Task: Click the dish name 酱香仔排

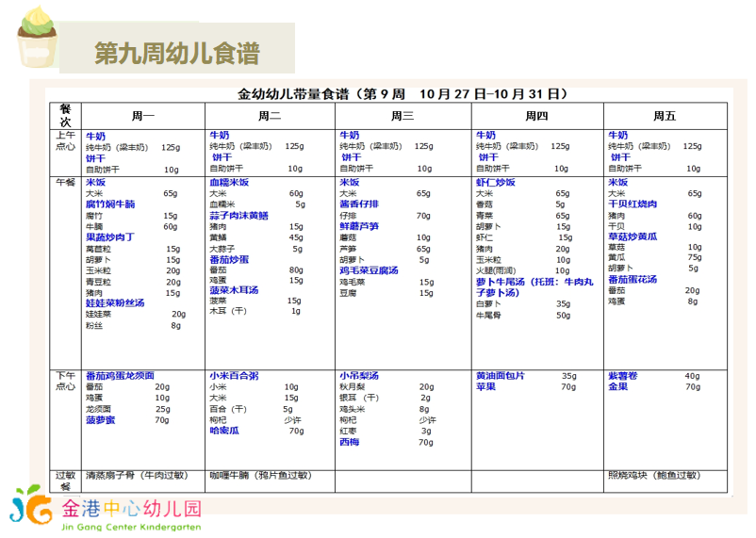Action: click(x=359, y=204)
